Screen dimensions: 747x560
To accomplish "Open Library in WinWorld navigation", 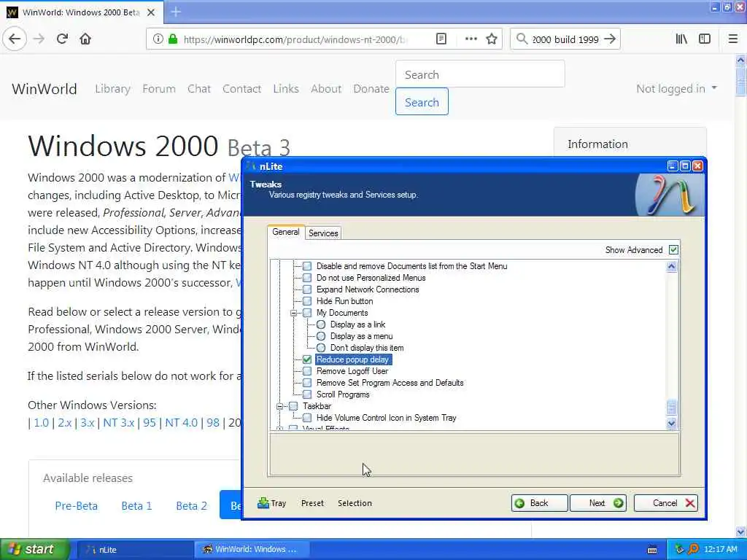I will (112, 88).
